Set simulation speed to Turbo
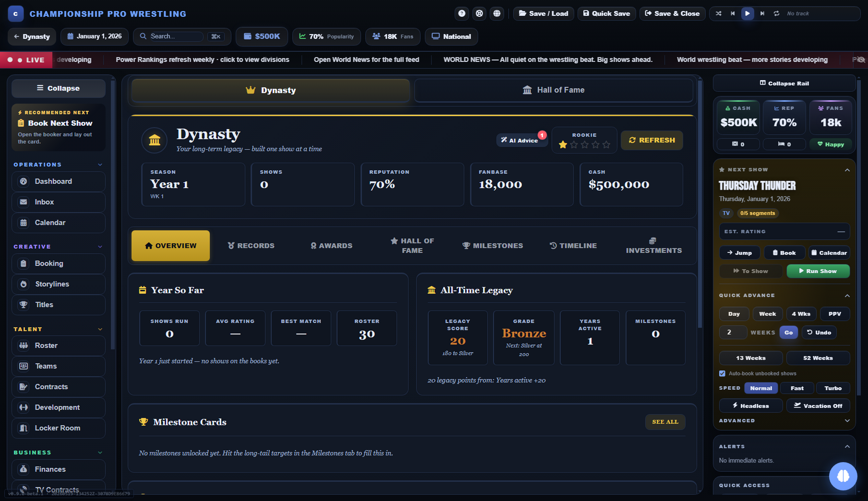Image resolution: width=868 pixels, height=501 pixels. point(833,388)
